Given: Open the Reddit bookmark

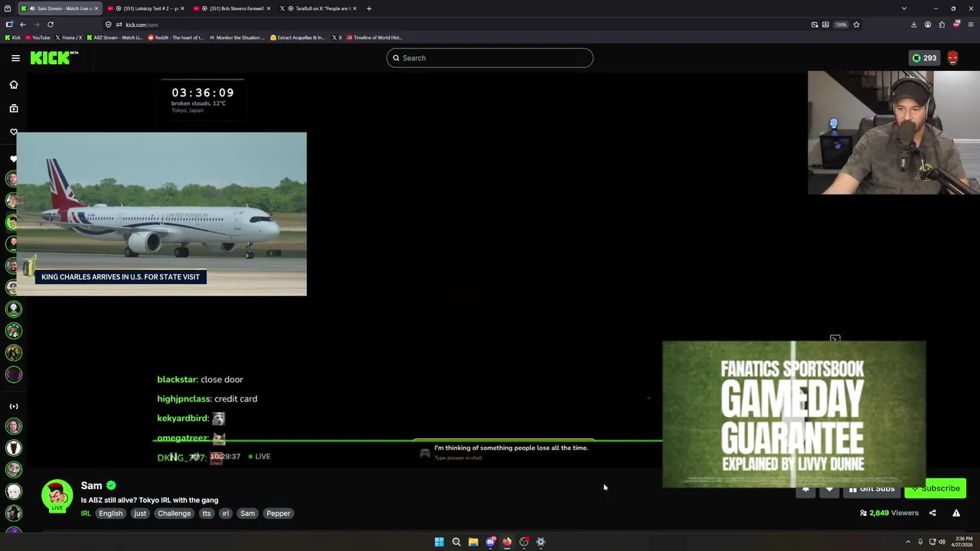Looking at the screenshot, I should pos(176,37).
